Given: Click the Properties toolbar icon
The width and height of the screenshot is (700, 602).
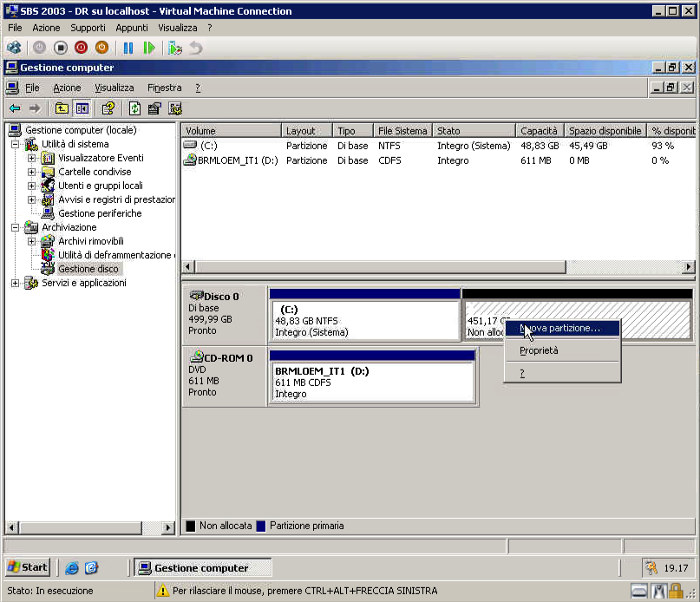Looking at the screenshot, I should point(154,108).
